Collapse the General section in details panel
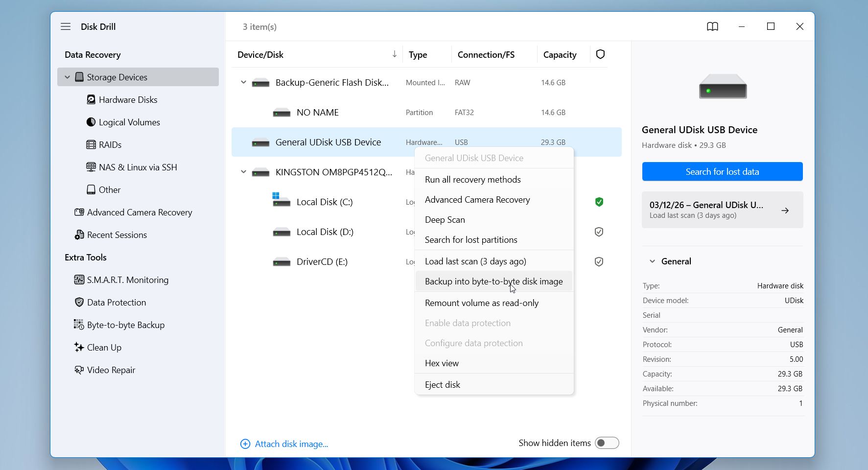Viewport: 868px width, 470px height. pos(652,261)
